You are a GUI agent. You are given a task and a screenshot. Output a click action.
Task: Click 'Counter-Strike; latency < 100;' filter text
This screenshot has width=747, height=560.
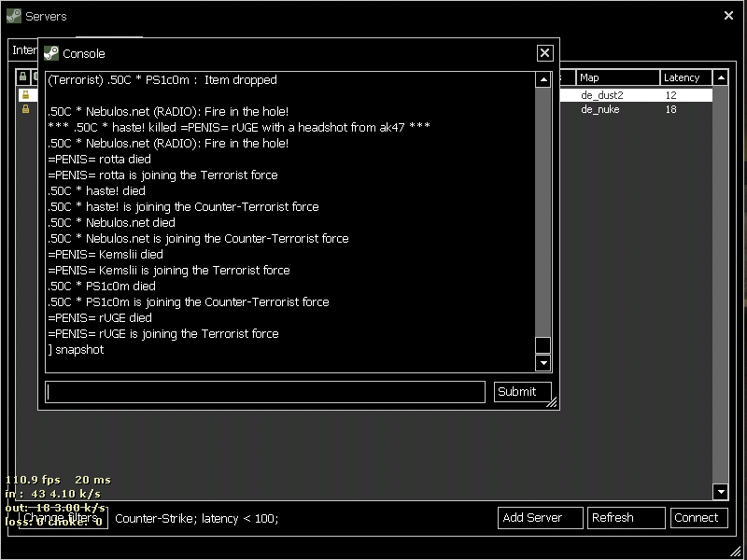[x=197, y=519]
